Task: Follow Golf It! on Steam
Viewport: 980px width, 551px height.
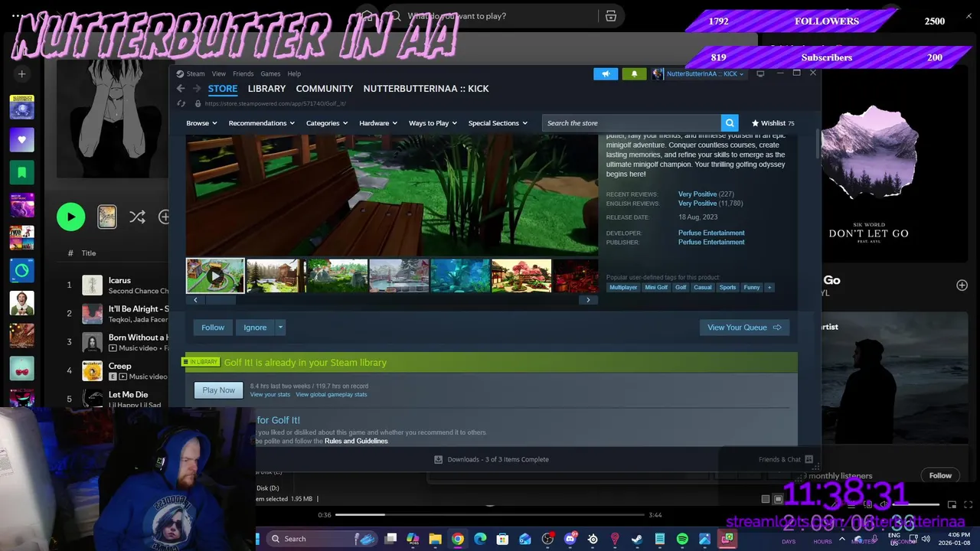Action: pyautogui.click(x=213, y=328)
